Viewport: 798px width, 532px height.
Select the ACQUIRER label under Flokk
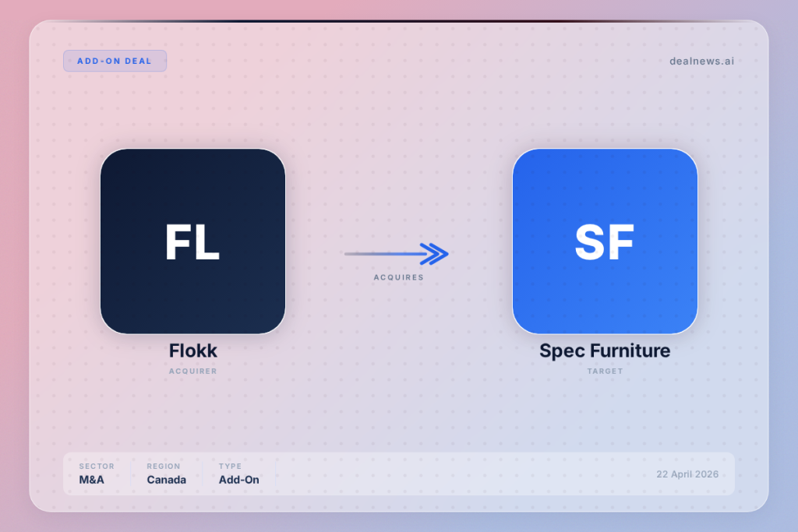tap(192, 372)
